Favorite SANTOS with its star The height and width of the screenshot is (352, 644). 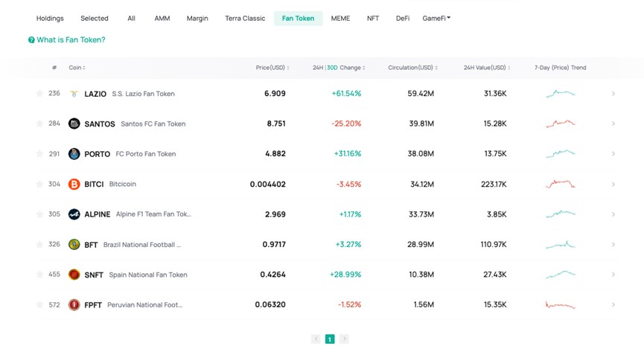39,124
